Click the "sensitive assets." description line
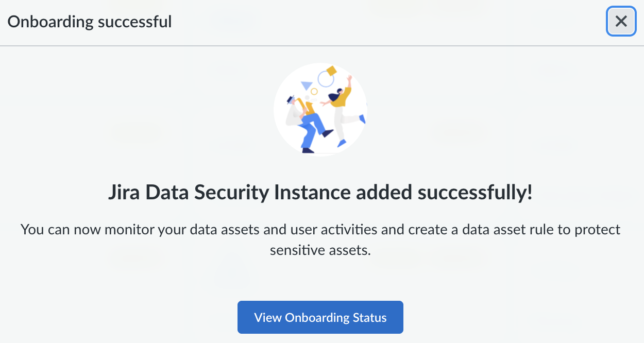This screenshot has height=343, width=644. pos(320,250)
